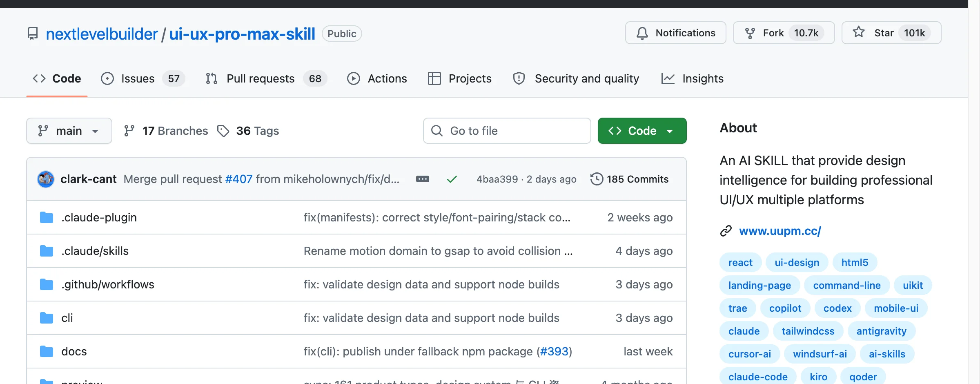The width and height of the screenshot is (980, 384).
Task: Expand the commit message ellipsis button
Action: point(422,179)
